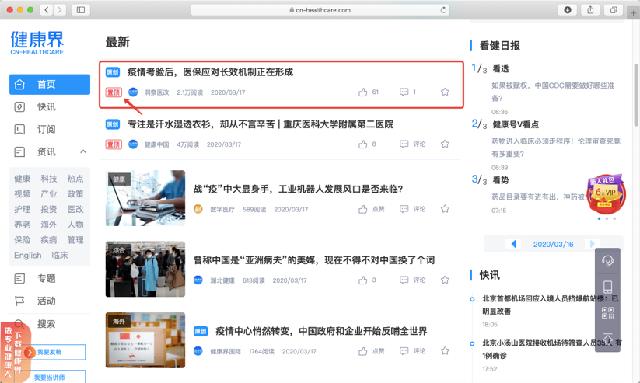Favorite the 亚洲病夫 article star icon

click(445, 280)
